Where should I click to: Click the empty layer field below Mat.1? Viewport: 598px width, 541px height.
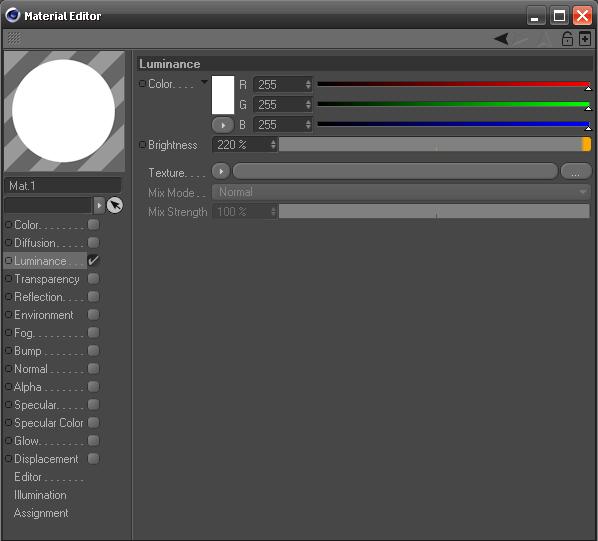48,205
